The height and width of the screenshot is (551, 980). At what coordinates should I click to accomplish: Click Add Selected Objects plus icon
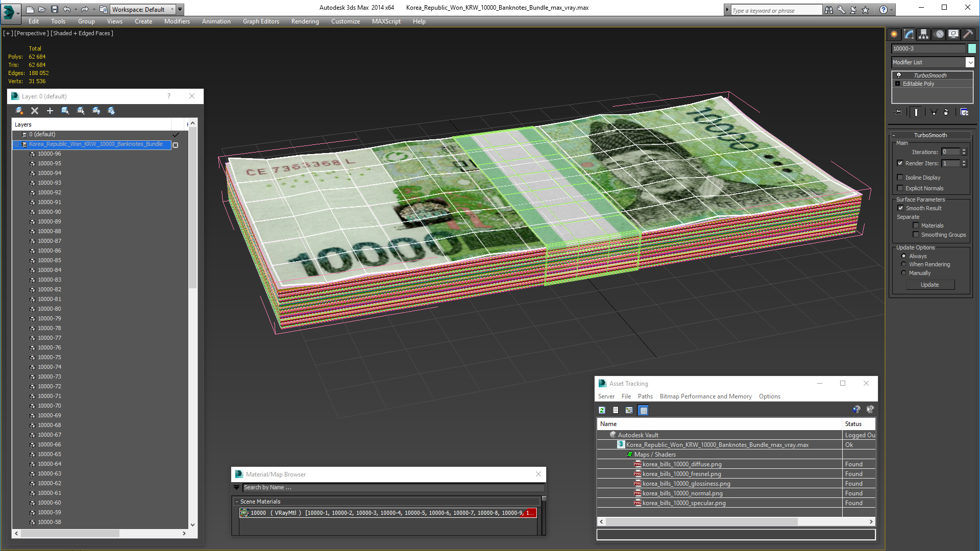pyautogui.click(x=50, y=111)
